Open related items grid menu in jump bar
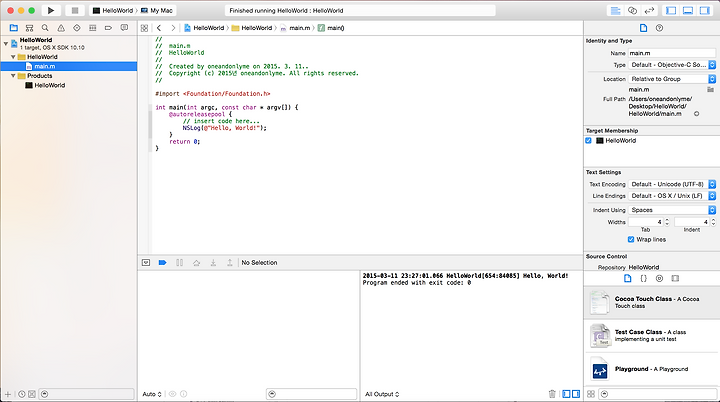This screenshot has height=402, width=720. (144, 28)
